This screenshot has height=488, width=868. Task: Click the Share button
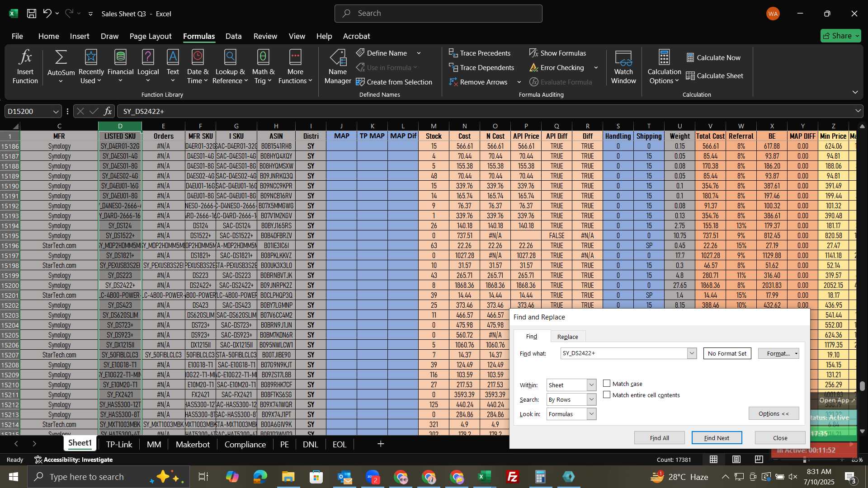point(840,36)
